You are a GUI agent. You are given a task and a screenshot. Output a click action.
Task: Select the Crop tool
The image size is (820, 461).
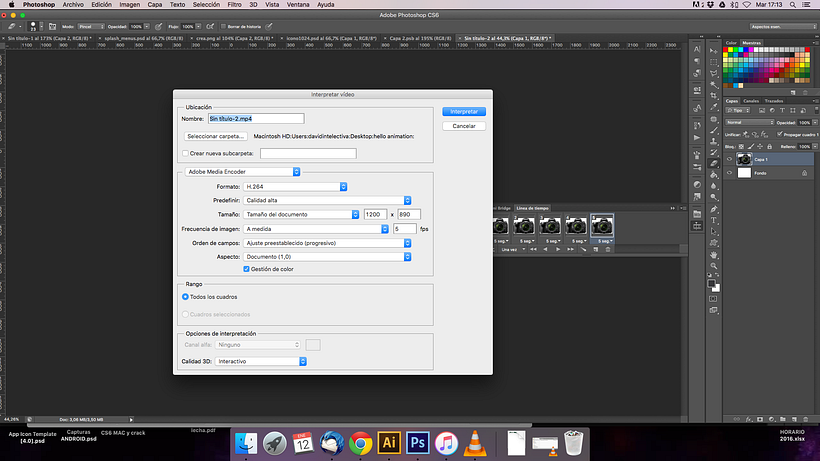coord(714,96)
